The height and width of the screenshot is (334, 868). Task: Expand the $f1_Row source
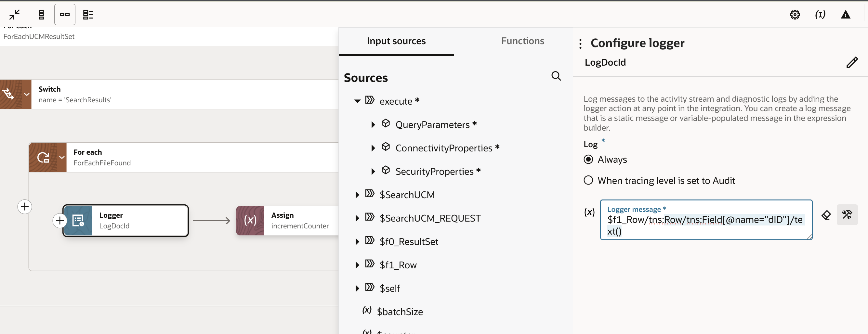tap(357, 265)
